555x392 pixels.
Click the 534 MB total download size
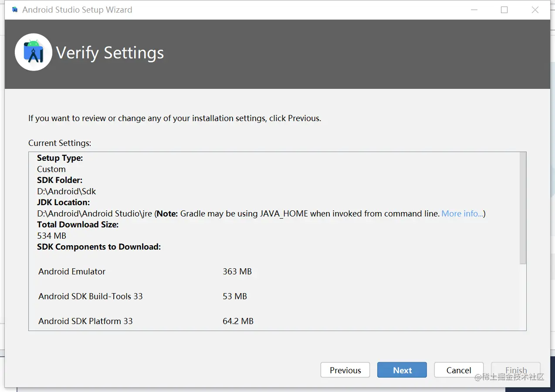[51, 236]
